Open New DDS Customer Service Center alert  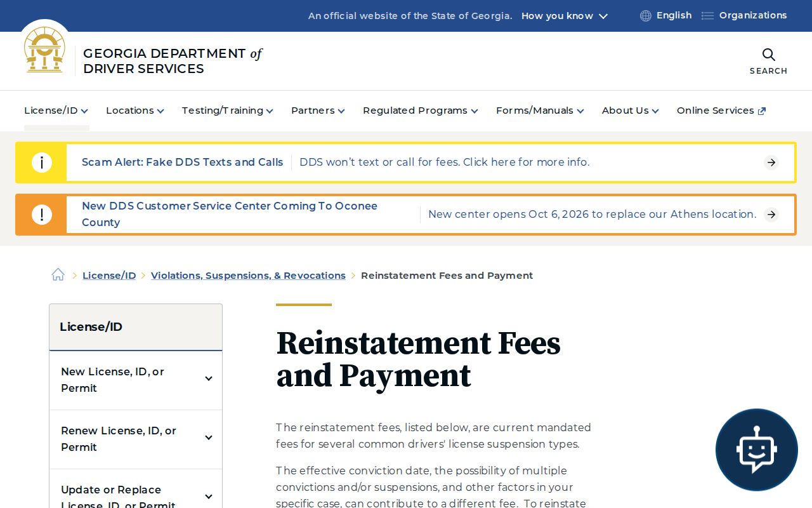[230, 215]
